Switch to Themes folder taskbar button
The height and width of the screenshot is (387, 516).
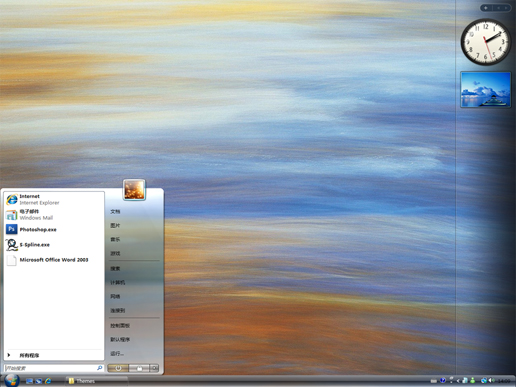(x=97, y=381)
